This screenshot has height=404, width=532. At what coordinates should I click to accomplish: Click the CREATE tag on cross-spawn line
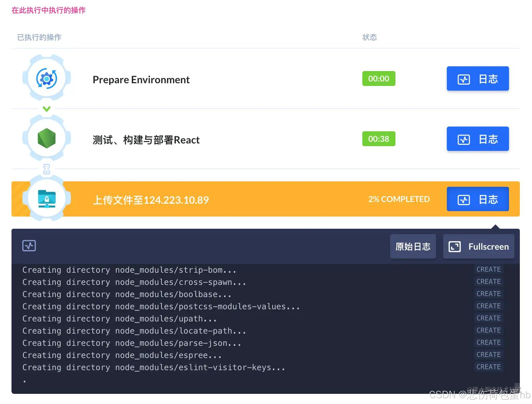(488, 282)
